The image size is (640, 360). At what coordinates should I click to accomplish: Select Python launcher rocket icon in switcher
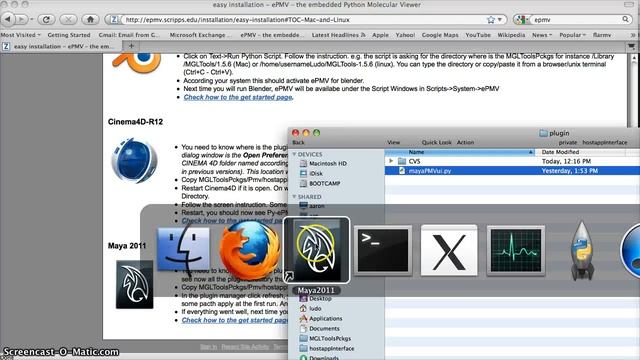click(582, 250)
